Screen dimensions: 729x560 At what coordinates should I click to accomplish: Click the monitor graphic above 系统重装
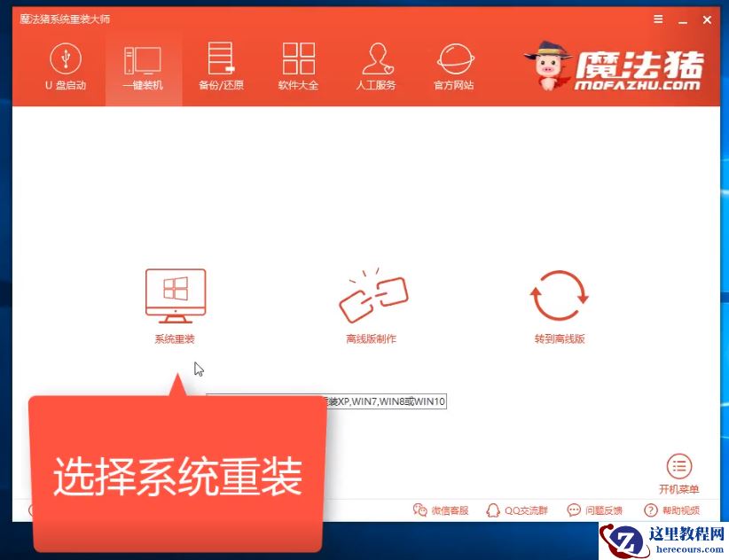point(175,293)
